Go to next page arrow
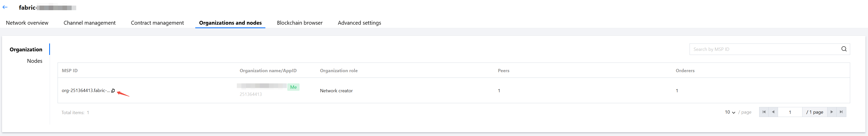This screenshot has height=136, width=868. [x=832, y=112]
